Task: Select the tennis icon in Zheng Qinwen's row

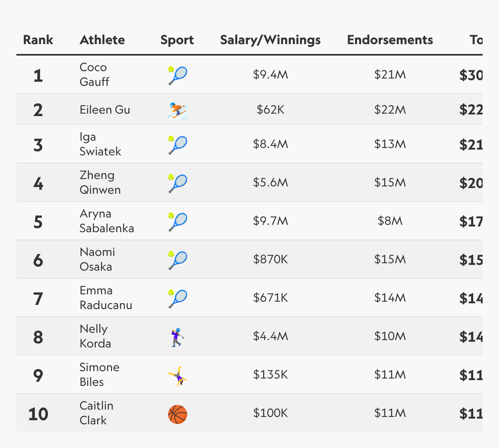Action: [178, 183]
